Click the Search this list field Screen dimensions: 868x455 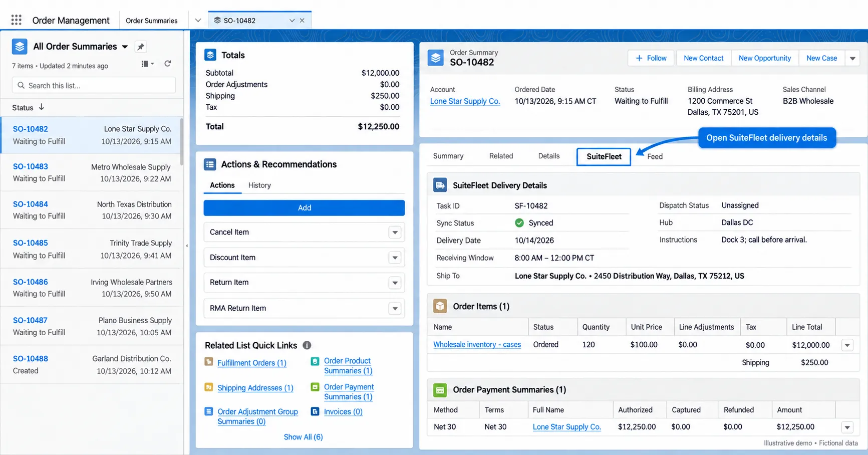tap(94, 85)
